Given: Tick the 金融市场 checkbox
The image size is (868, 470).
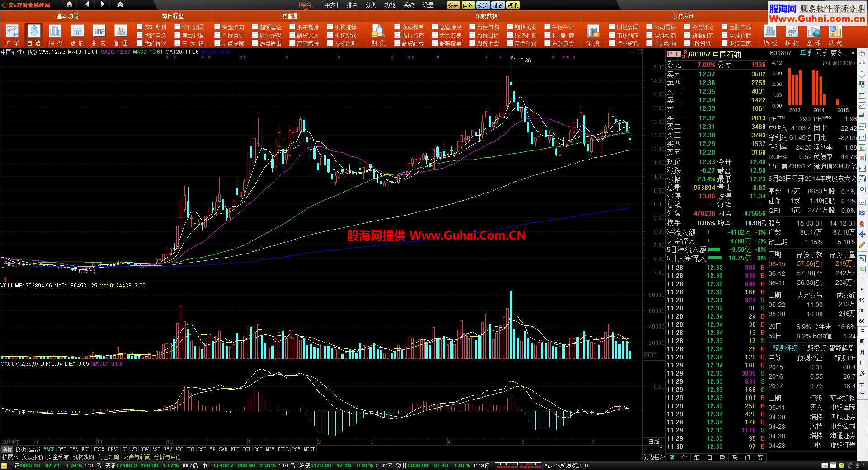Looking at the screenshot, I should [x=725, y=27].
